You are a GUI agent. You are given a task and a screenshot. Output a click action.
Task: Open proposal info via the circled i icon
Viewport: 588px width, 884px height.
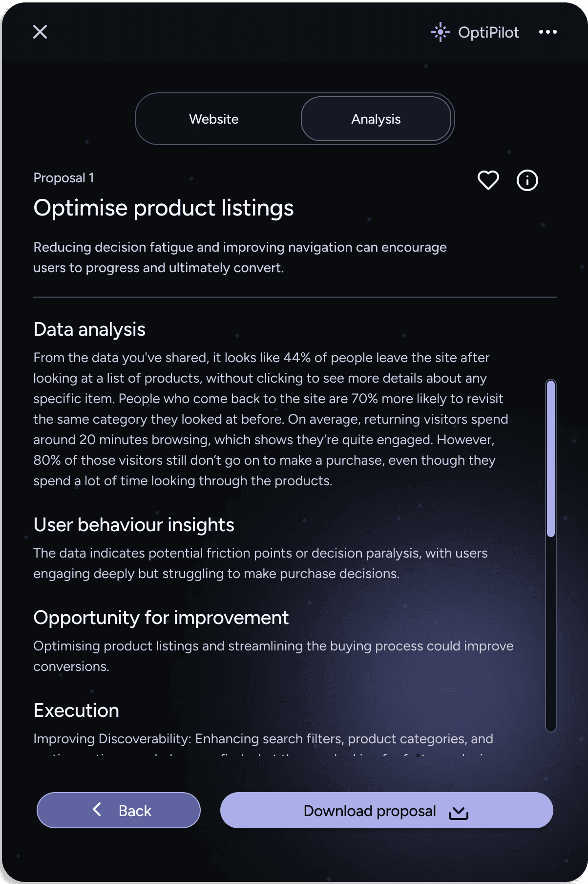click(527, 180)
